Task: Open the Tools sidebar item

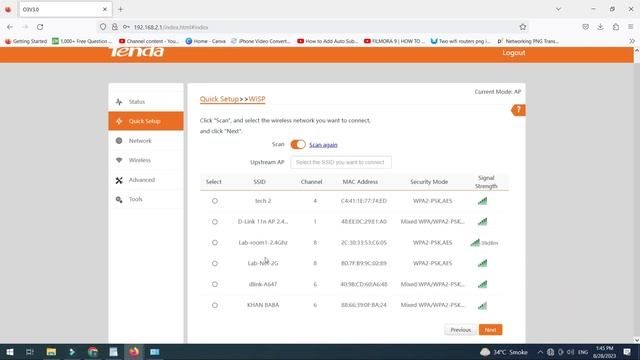Action: click(x=146, y=200)
